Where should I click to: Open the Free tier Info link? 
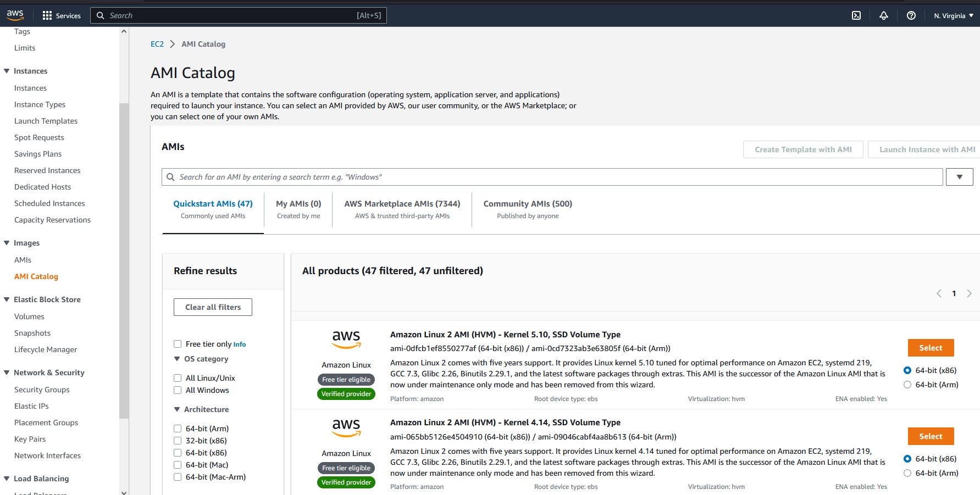coord(239,344)
